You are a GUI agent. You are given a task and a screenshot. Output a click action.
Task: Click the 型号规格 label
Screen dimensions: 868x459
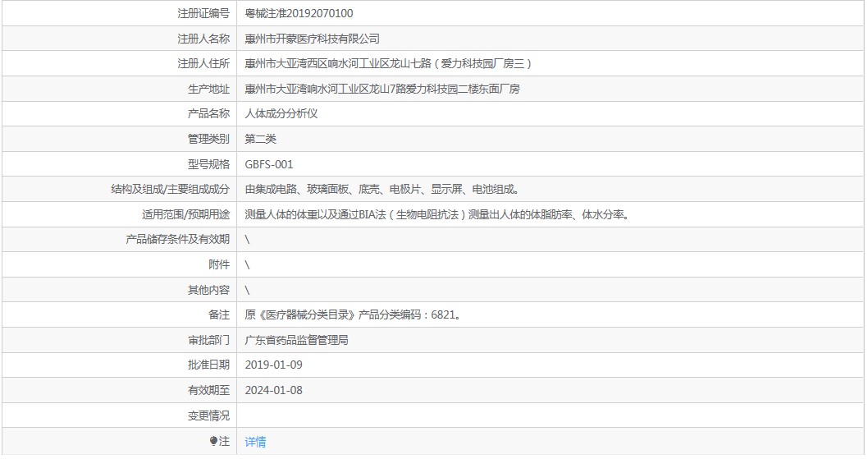point(208,165)
